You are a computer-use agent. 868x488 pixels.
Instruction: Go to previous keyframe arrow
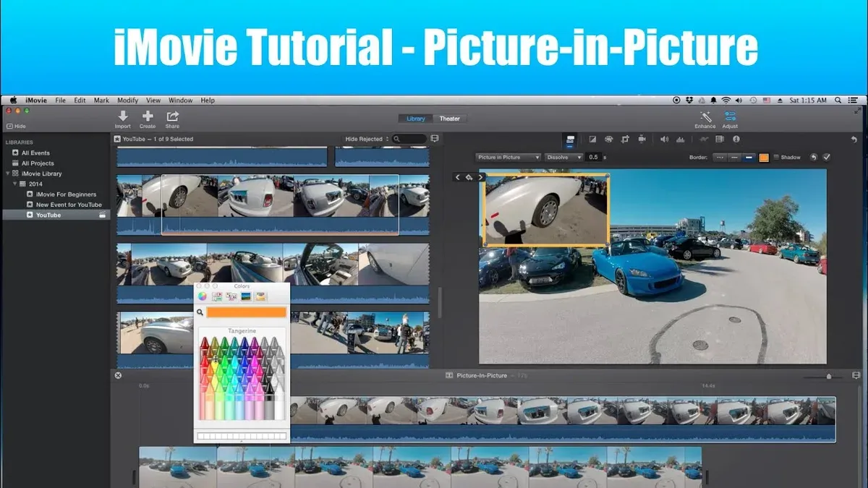tap(458, 177)
